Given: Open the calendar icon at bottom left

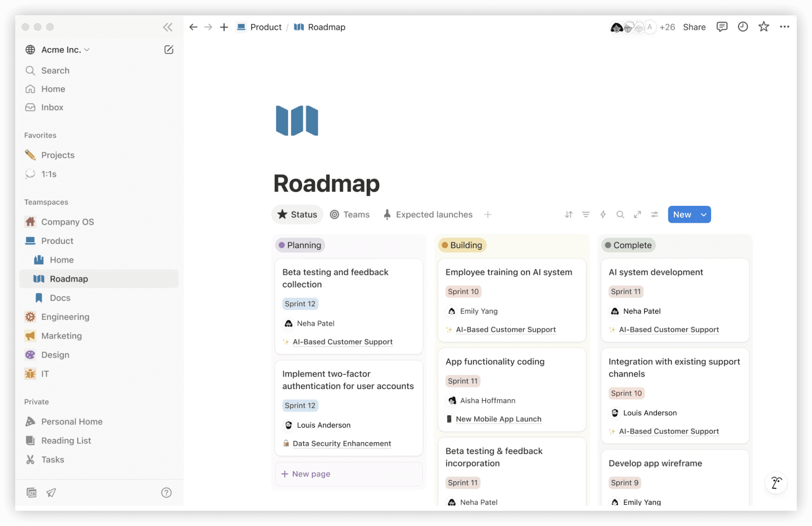Looking at the screenshot, I should (x=31, y=493).
